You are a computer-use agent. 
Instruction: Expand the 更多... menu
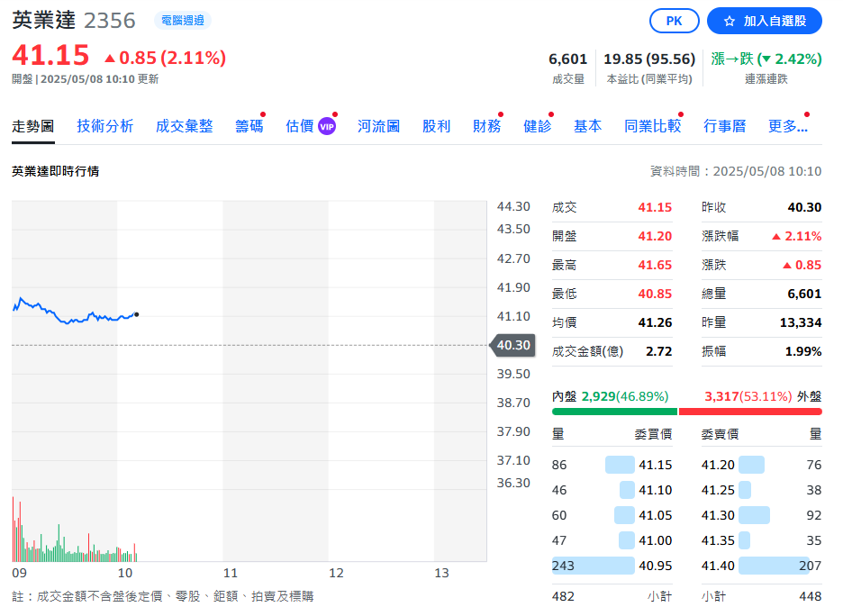pos(788,126)
